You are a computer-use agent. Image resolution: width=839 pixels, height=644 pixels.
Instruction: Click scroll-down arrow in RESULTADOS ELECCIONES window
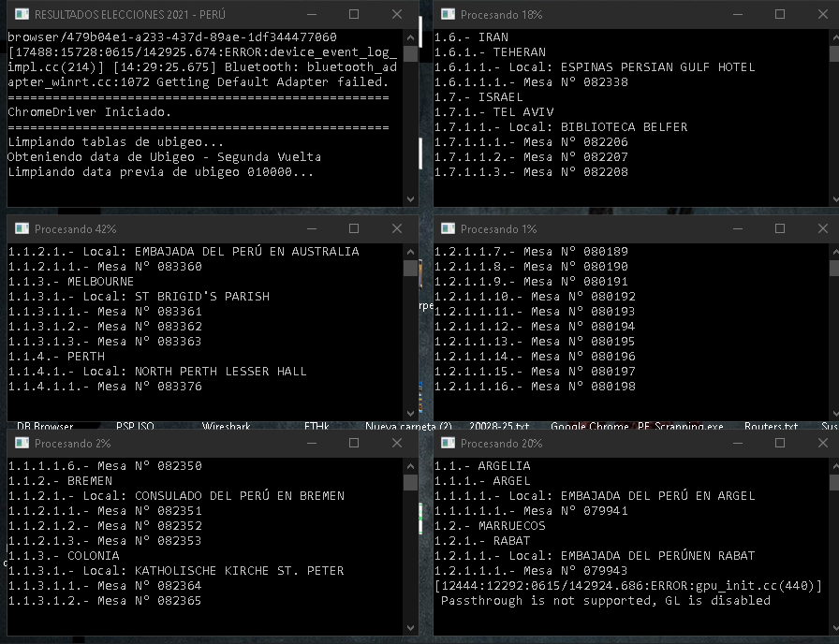410,199
